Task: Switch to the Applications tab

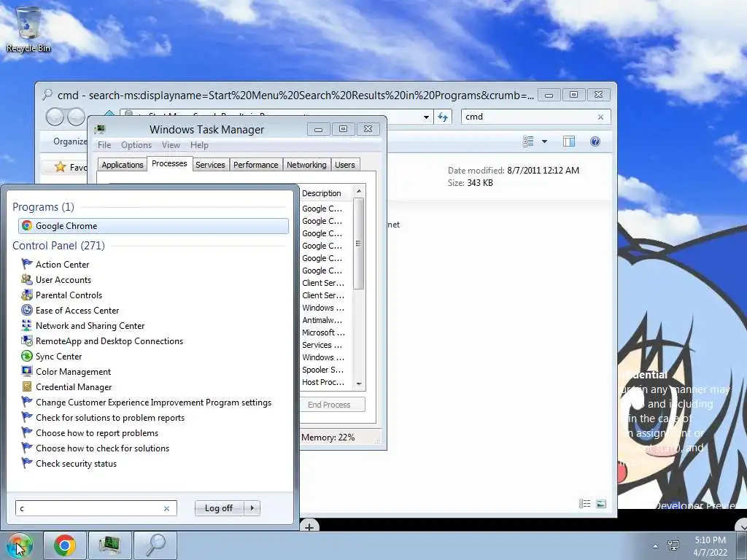Action: [123, 165]
